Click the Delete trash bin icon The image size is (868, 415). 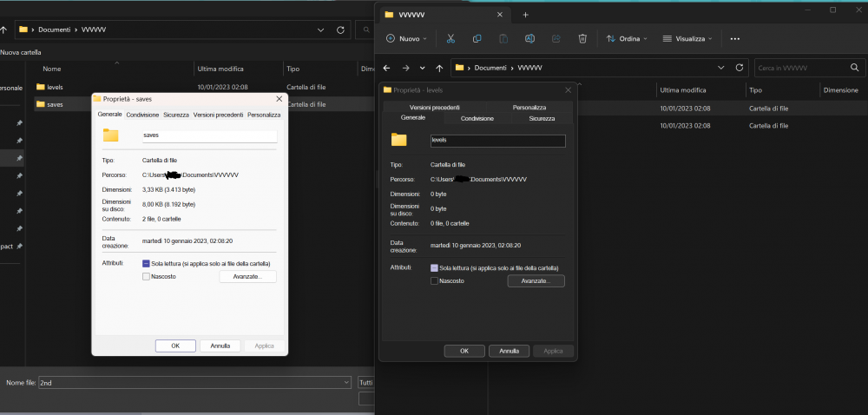coord(582,38)
